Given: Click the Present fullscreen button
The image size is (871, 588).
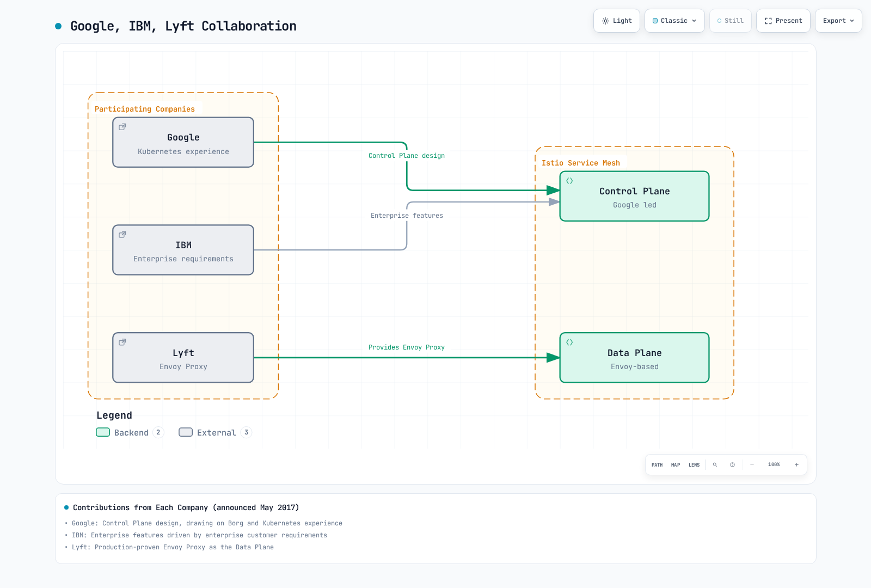Looking at the screenshot, I should tap(783, 21).
